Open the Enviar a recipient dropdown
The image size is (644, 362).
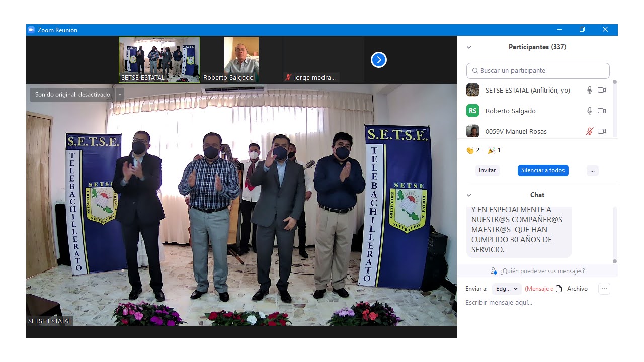(507, 289)
